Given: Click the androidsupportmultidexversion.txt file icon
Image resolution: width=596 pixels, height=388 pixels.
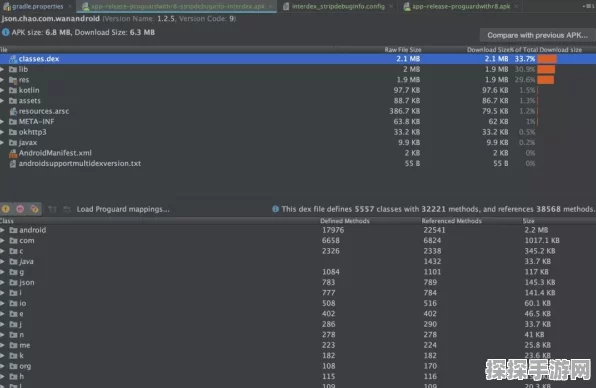Looking at the screenshot, I should tap(13, 163).
